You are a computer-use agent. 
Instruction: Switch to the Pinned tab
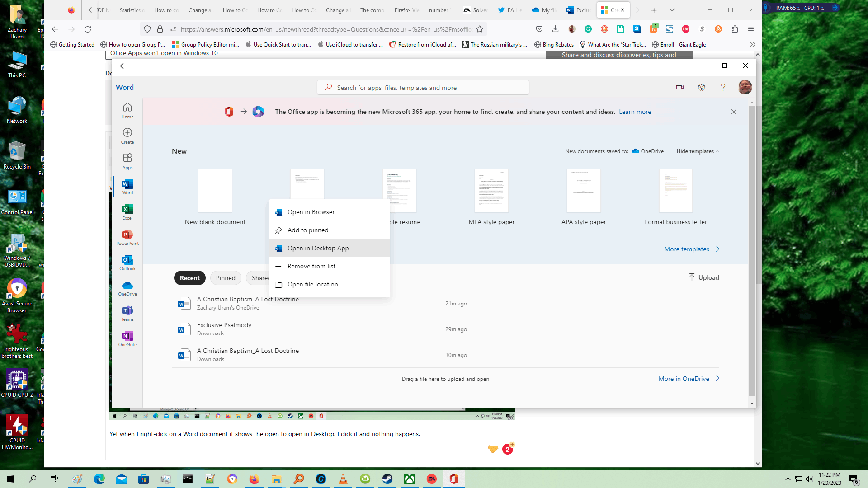click(226, 278)
